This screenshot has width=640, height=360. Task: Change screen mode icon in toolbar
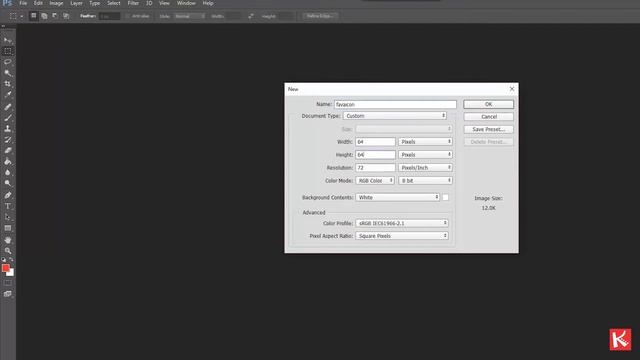(x=8, y=294)
